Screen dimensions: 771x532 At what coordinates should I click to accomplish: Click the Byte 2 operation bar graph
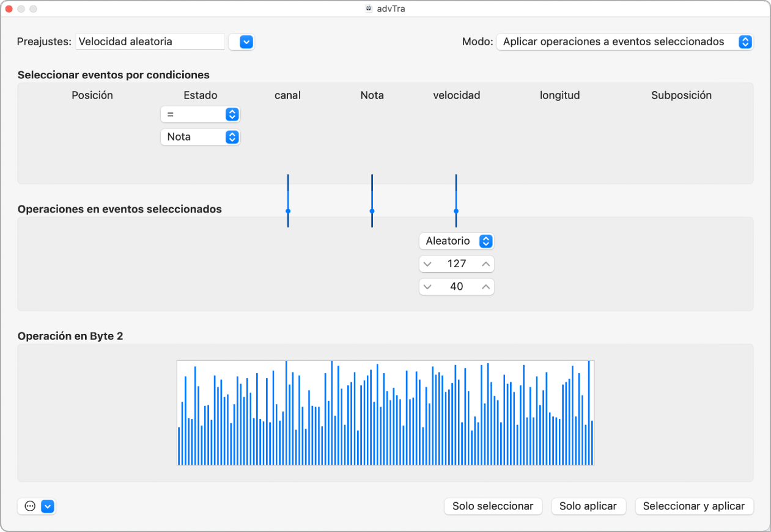tap(385, 413)
